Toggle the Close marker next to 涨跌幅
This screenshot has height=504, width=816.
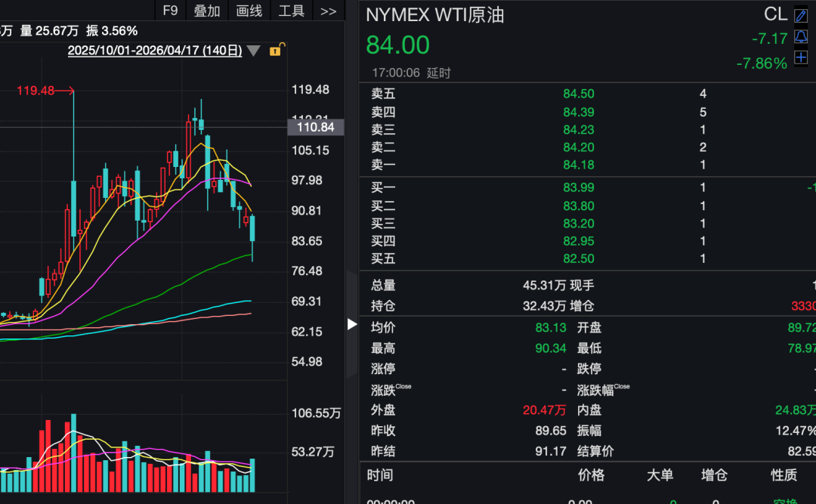coord(623,386)
